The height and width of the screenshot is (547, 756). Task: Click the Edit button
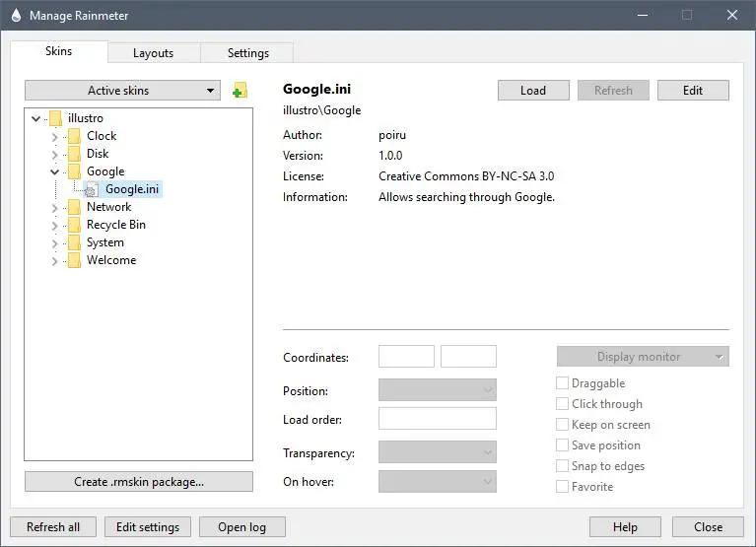[693, 90]
